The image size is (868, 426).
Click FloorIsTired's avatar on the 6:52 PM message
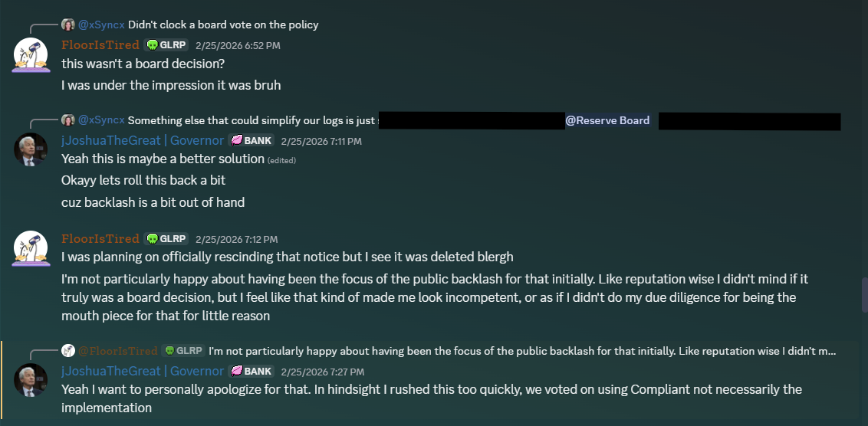31,54
